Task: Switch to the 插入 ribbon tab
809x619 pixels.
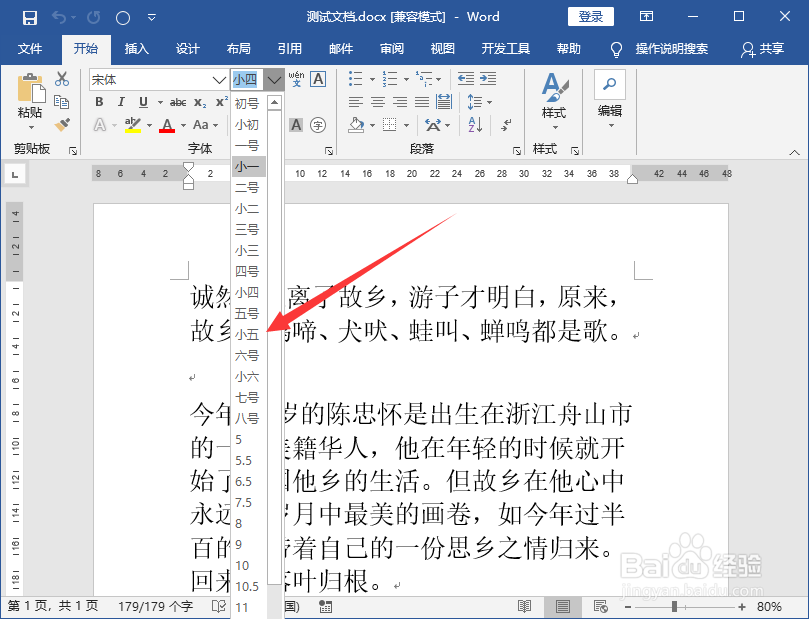Action: pos(136,47)
